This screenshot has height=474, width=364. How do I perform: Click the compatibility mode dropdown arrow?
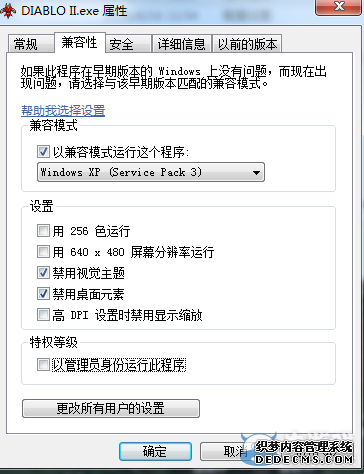pyautogui.click(x=256, y=173)
